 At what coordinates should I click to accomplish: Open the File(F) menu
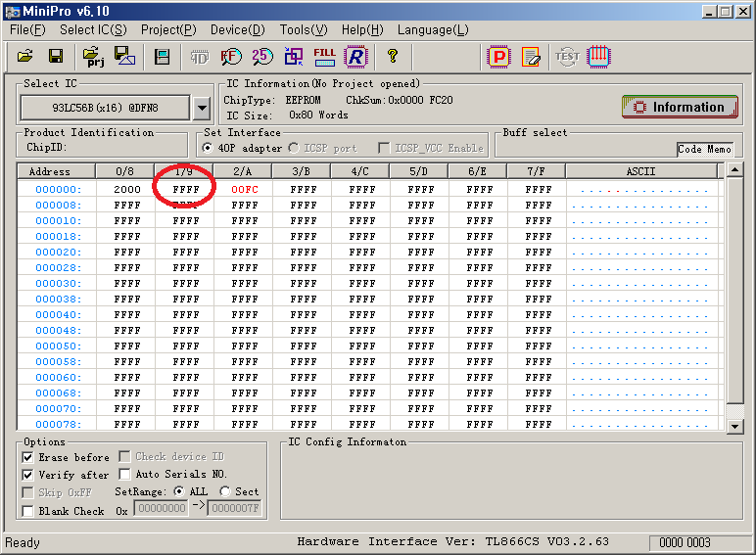coord(27,30)
